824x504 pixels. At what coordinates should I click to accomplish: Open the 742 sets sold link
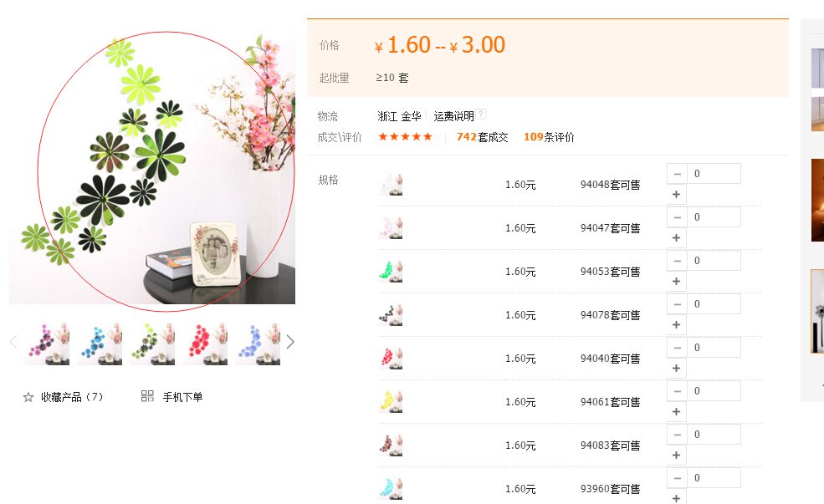[x=482, y=137]
